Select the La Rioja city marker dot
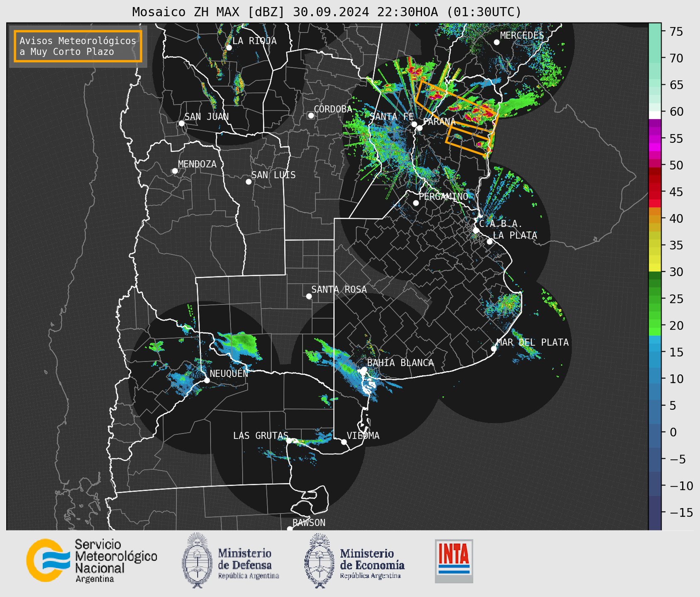The image size is (700, 597). pyautogui.click(x=229, y=48)
